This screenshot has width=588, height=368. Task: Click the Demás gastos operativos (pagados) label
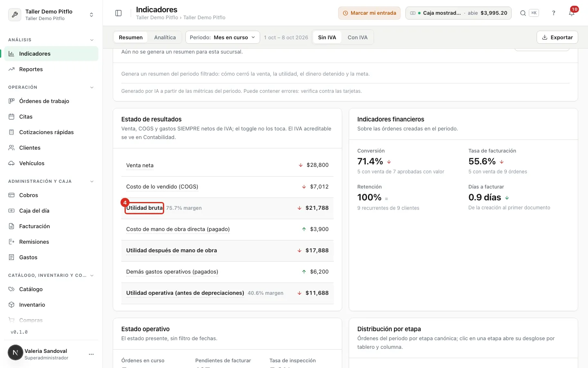[x=172, y=272]
